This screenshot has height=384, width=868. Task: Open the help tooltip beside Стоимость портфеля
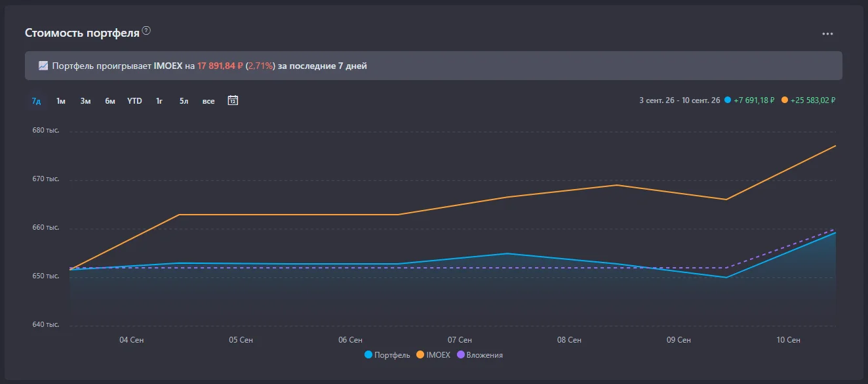coord(147,31)
